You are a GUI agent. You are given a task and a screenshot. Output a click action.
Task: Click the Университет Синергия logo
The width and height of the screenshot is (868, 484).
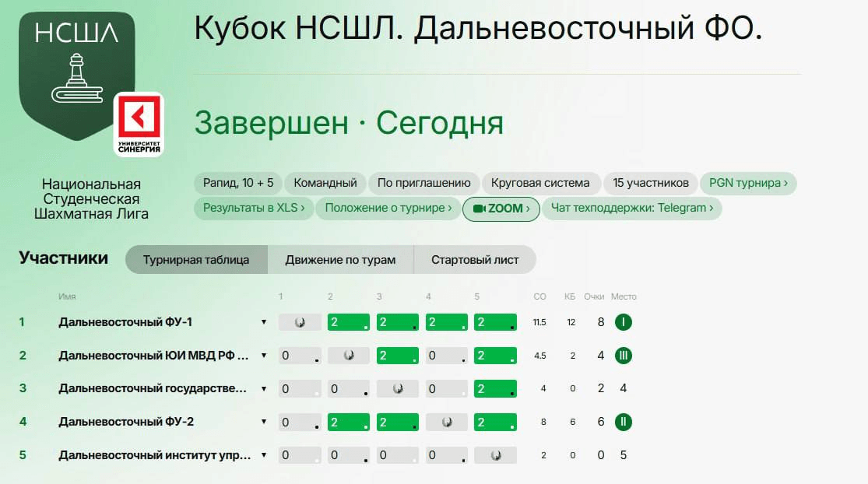tap(139, 125)
